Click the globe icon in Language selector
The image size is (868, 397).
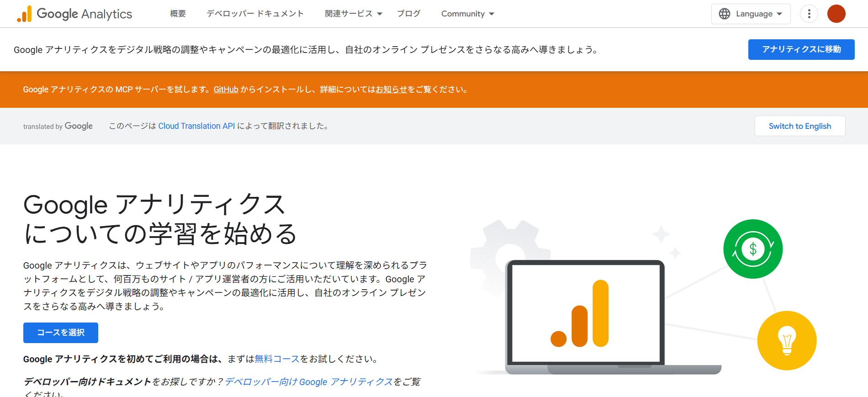(725, 14)
